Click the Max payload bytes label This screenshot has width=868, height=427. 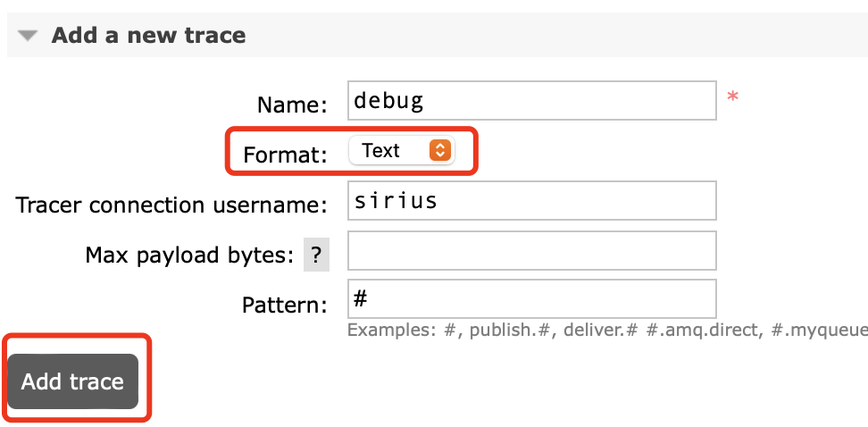(x=189, y=255)
